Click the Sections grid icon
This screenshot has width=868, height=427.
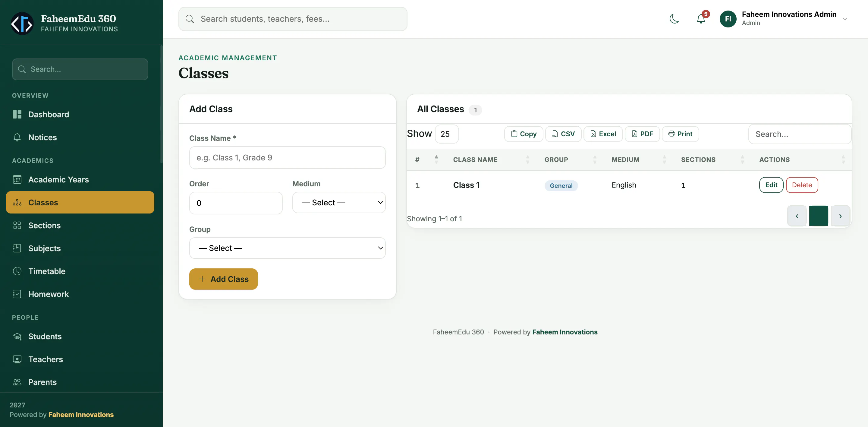coord(17,226)
